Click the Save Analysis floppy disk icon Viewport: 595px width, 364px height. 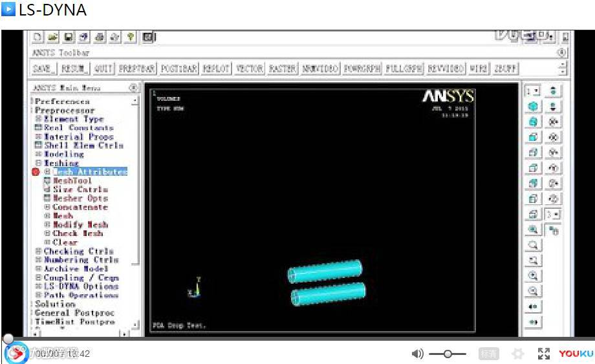click(69, 37)
